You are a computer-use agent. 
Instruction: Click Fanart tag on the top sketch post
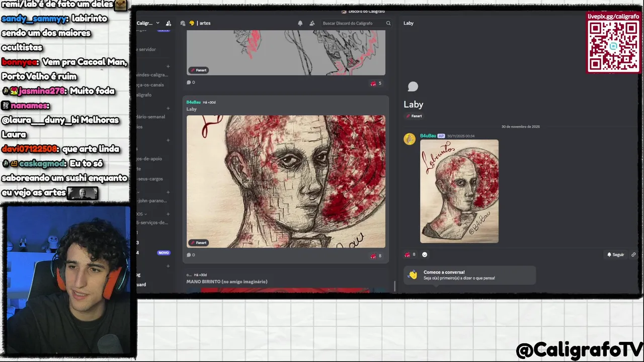[x=198, y=70]
